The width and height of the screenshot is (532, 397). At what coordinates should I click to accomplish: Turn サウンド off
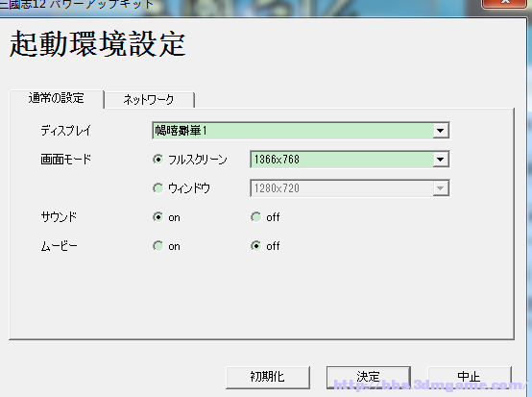(x=255, y=217)
